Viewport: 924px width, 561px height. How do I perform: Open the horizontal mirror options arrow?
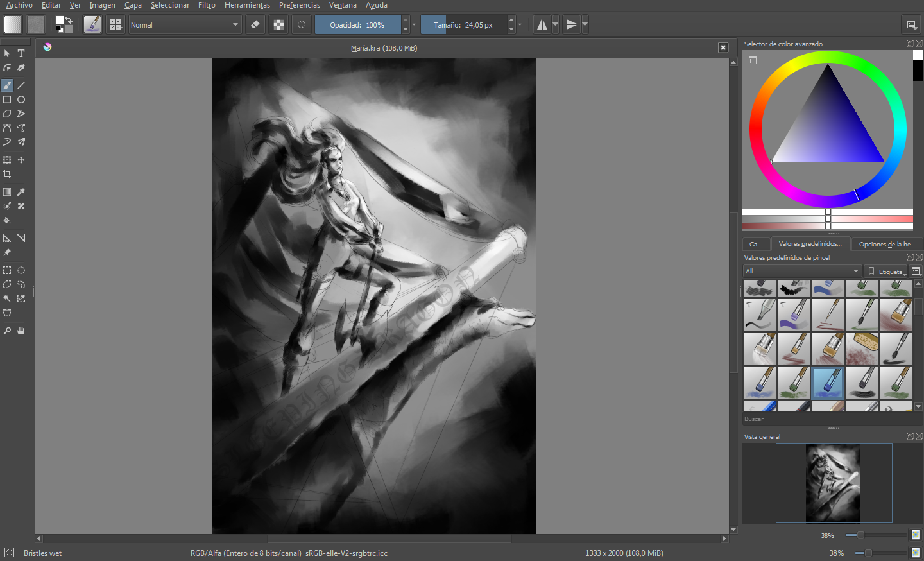[556, 24]
